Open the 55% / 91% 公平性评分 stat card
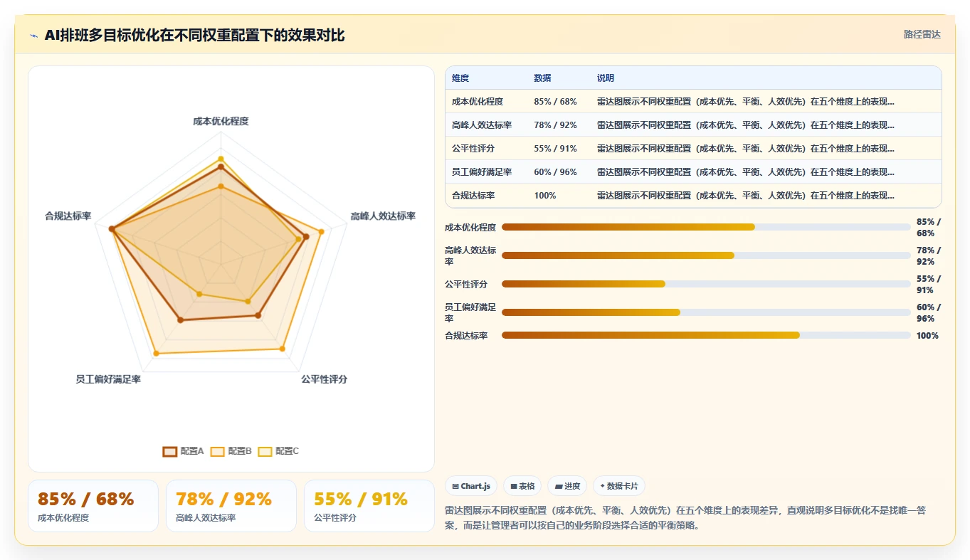Viewport: 970px width, 560px height. pos(369,506)
